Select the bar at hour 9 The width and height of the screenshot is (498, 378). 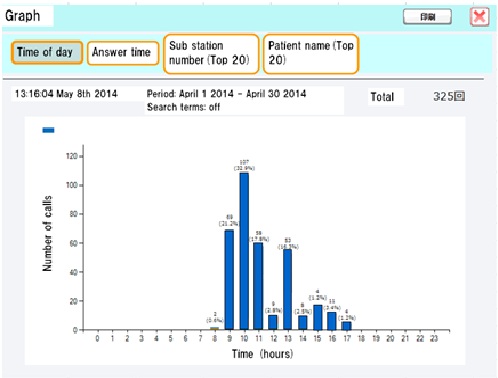229,280
